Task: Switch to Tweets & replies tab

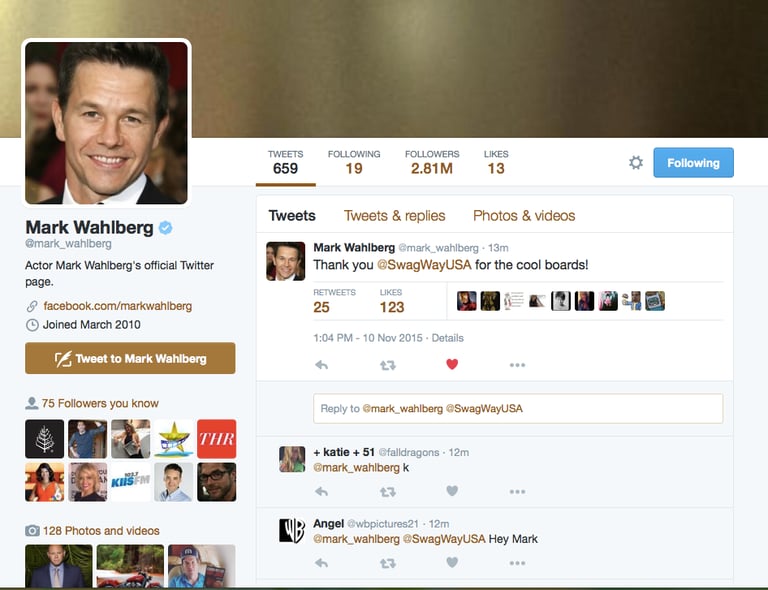Action: (x=394, y=216)
